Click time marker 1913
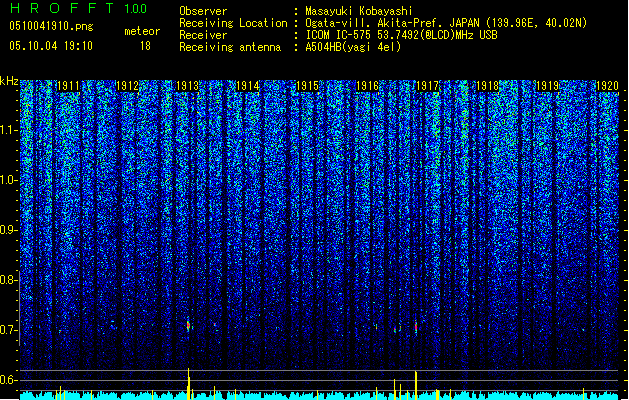629x400 pixels. click(x=187, y=86)
